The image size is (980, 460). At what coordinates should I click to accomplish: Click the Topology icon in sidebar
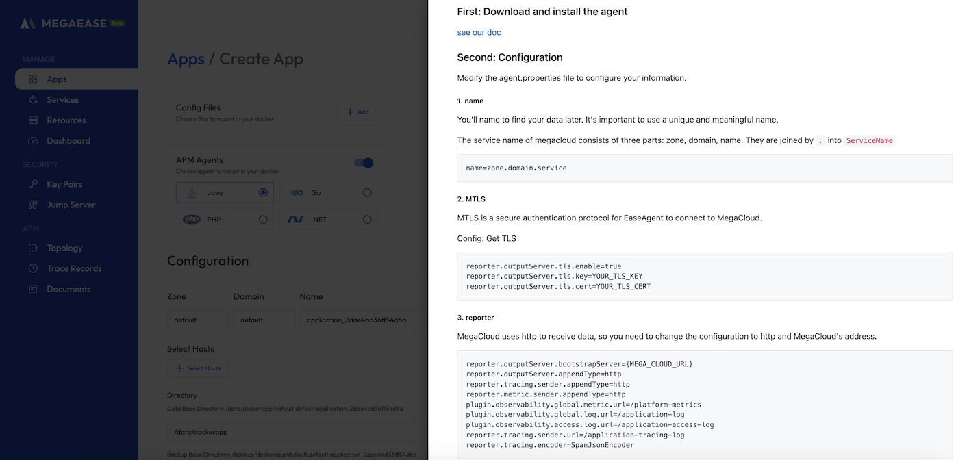point(33,248)
